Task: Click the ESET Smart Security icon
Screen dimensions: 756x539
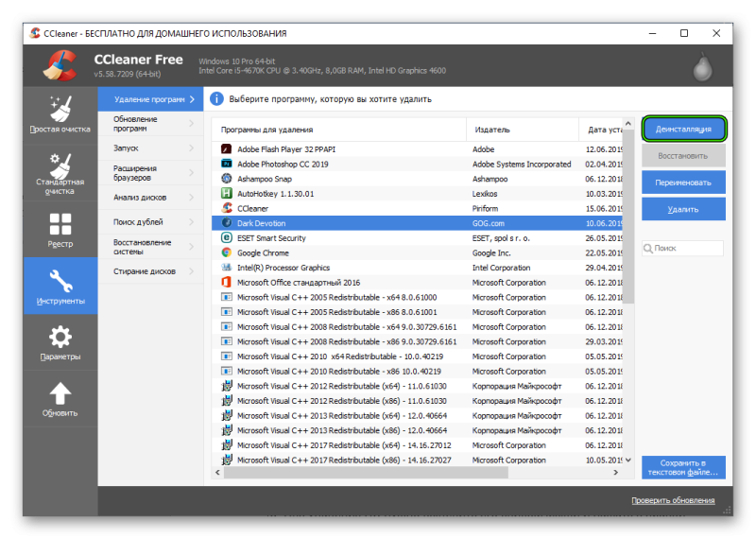Action: coord(226,238)
